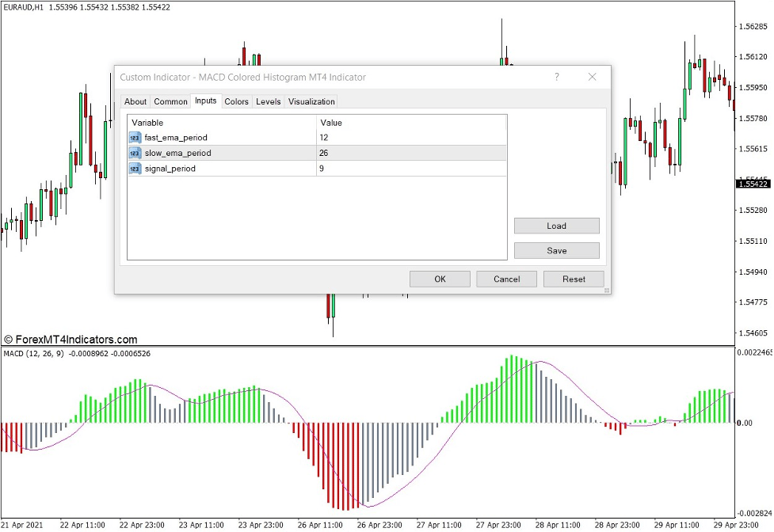Click the numeric icon beside slow_ema_period
The height and width of the screenshot is (532, 774).
134,153
